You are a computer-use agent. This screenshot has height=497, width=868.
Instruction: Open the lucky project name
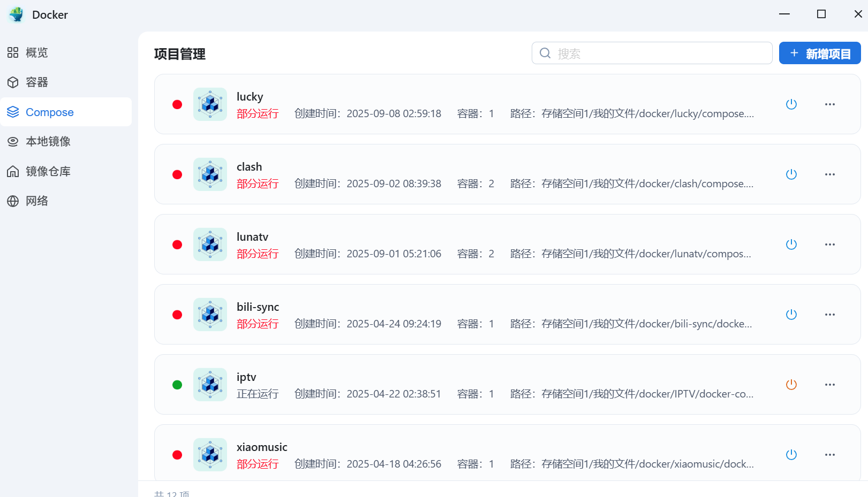tap(250, 97)
